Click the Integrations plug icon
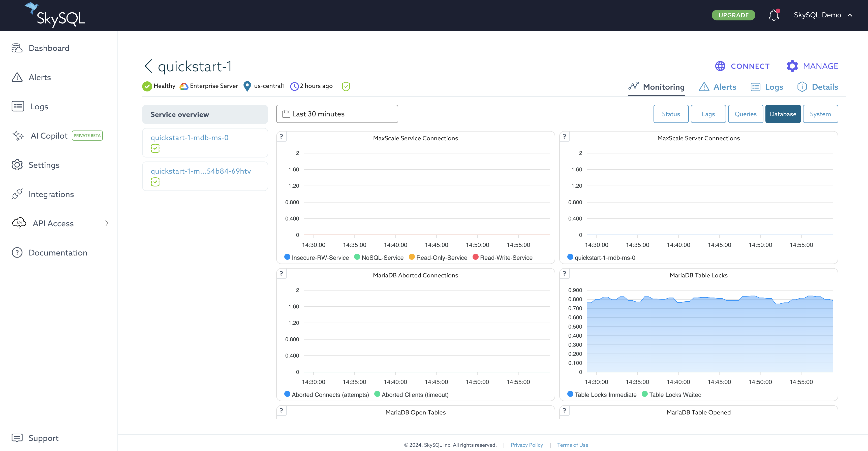868x451 pixels. pos(17,194)
